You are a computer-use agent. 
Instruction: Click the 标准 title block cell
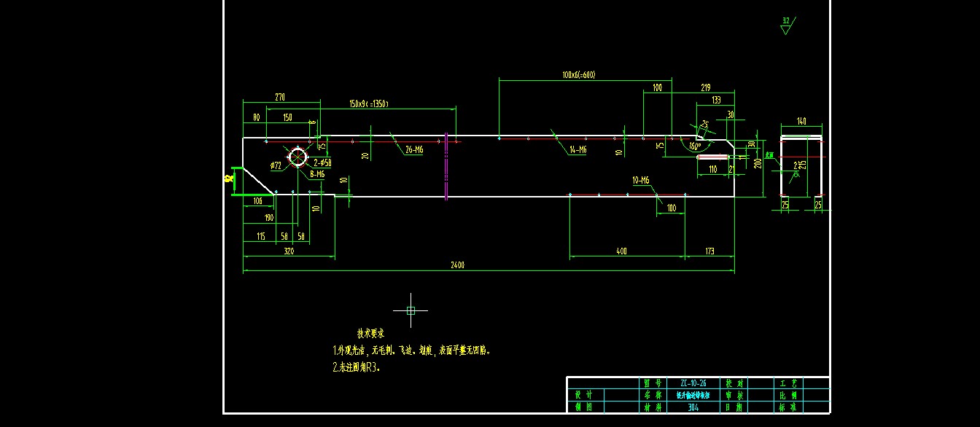788,407
